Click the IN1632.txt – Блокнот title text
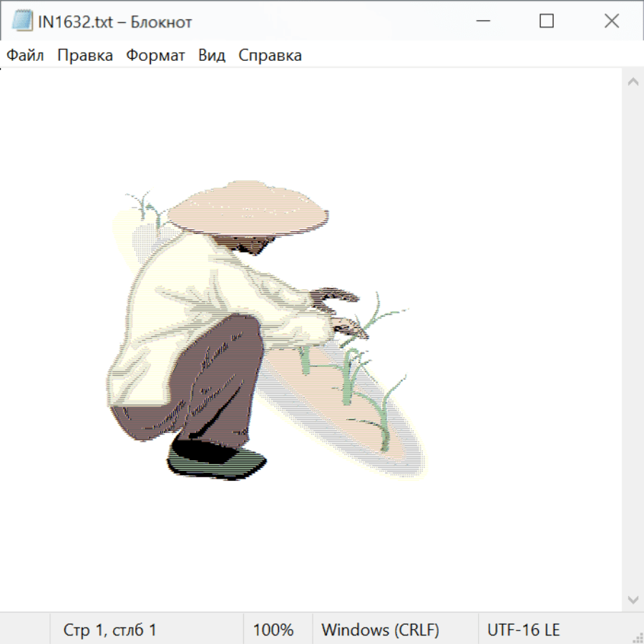This screenshot has width=644, height=644. (x=114, y=22)
